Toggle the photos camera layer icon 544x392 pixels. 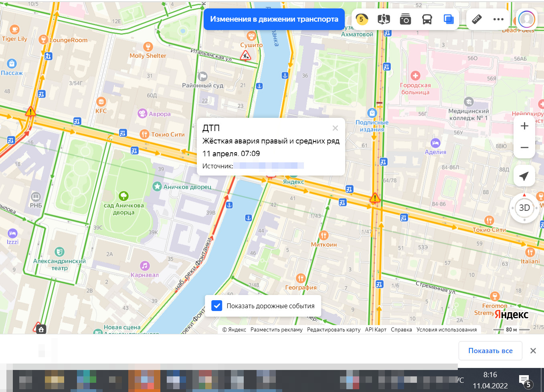coord(405,19)
